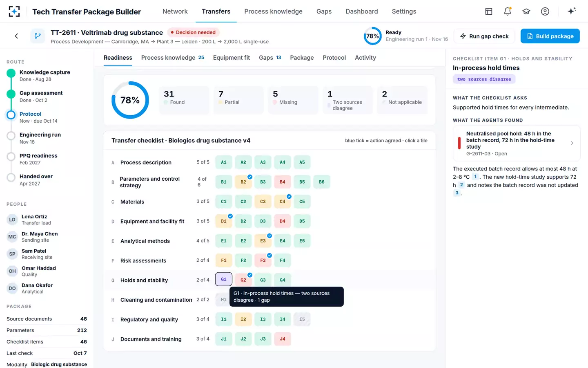The height and width of the screenshot is (368, 588).
Task: Click the Decision needed status badge
Action: (x=193, y=32)
